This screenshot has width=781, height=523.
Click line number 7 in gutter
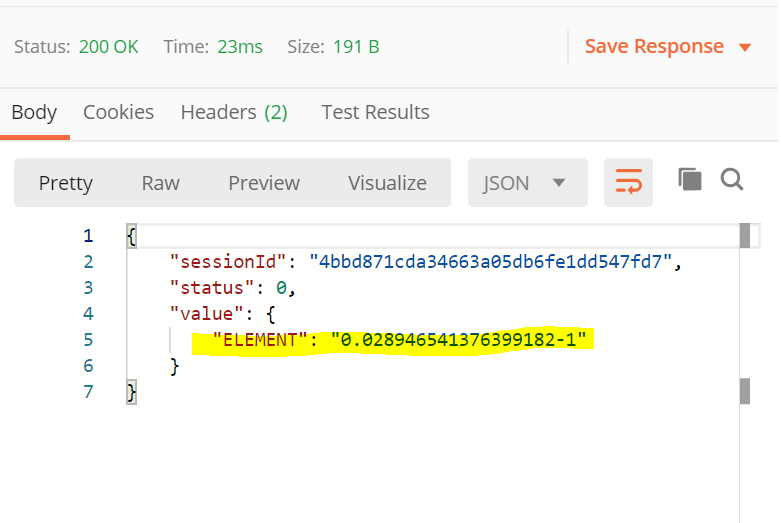pyautogui.click(x=88, y=392)
